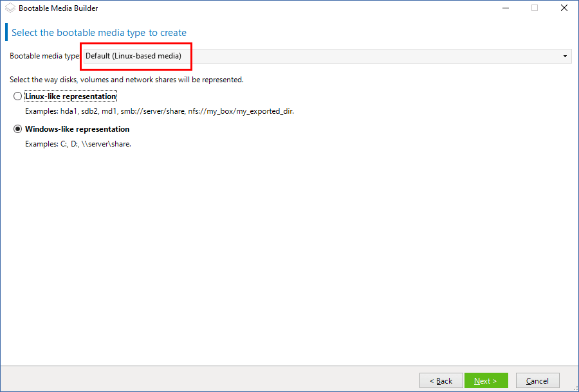Click the Linux examples text with hda1, sdb2
Screen dimensions: 579x392
(x=160, y=111)
